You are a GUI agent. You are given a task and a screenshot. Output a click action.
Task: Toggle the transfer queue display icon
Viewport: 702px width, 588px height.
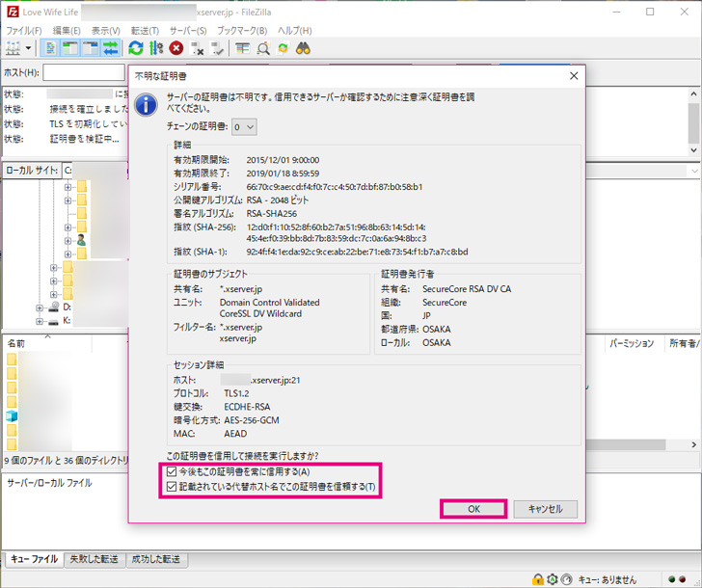click(x=111, y=47)
